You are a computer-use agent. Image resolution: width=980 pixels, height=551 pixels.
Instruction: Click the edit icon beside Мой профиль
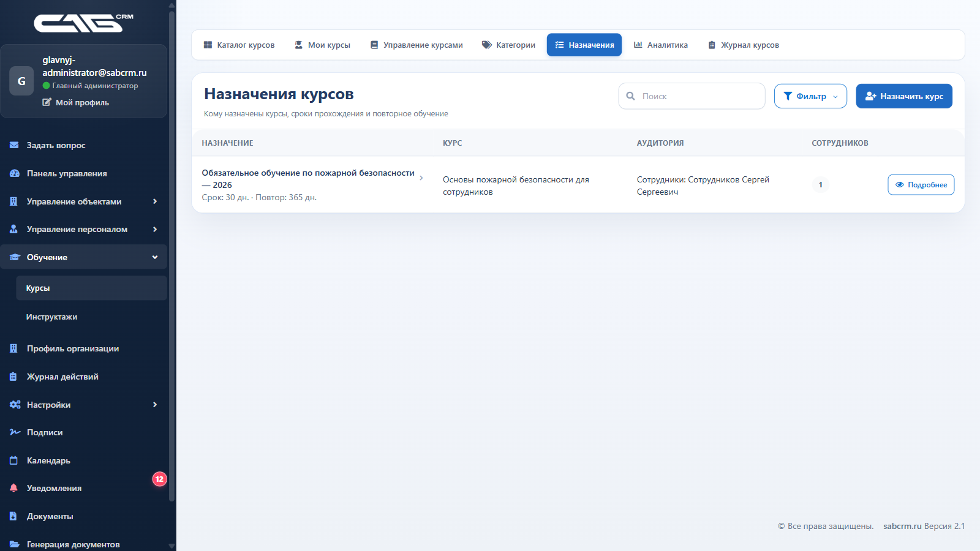[47, 102]
